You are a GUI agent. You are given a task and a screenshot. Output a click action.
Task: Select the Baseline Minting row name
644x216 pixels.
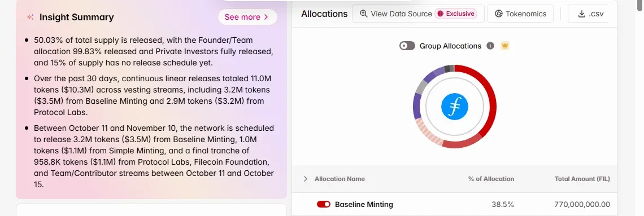[x=364, y=204]
